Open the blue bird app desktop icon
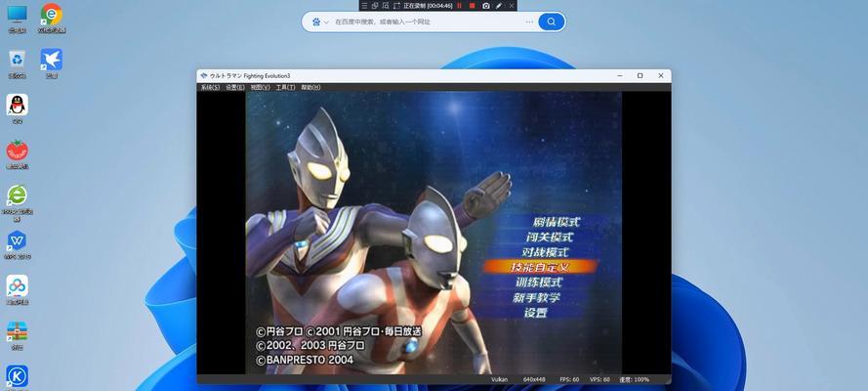 tap(52, 64)
